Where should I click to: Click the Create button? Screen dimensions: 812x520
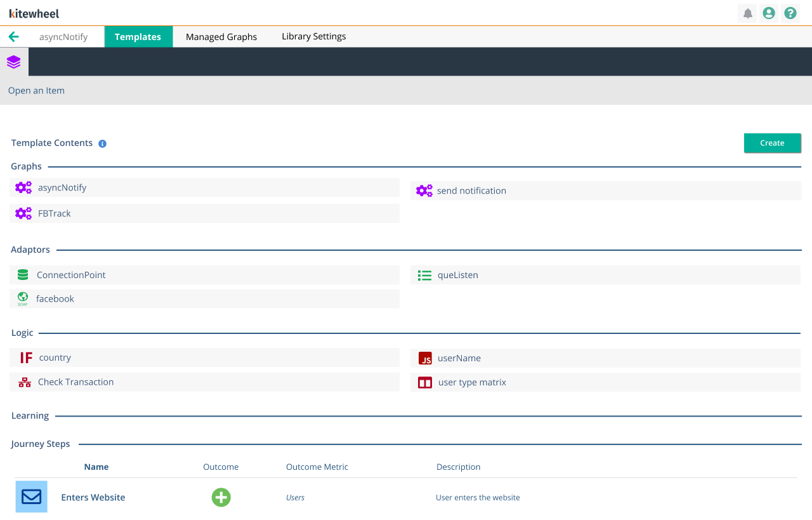(772, 143)
